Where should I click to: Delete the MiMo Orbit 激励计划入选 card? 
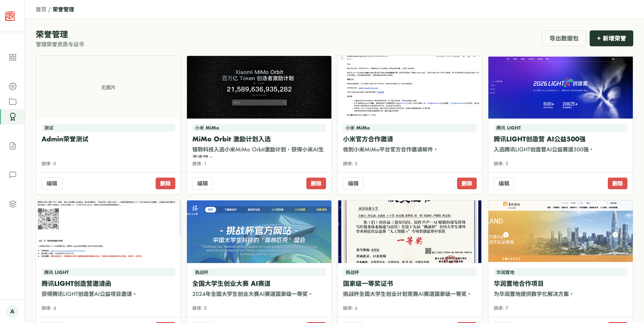pos(316,183)
